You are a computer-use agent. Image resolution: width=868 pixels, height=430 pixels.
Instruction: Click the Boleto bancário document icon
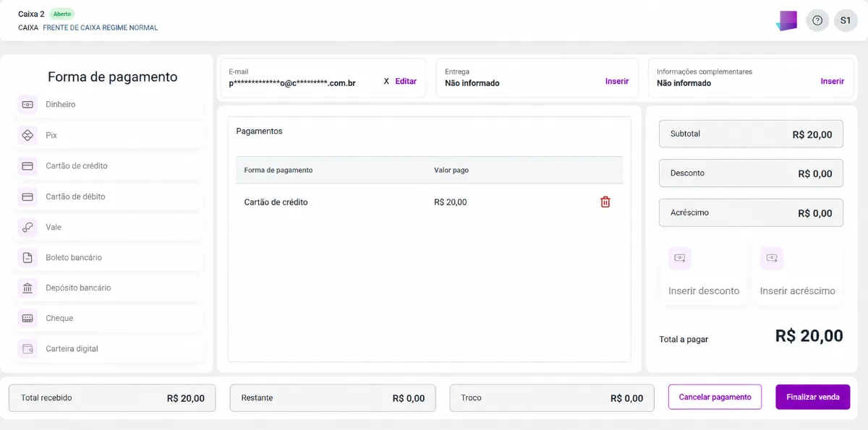[27, 257]
